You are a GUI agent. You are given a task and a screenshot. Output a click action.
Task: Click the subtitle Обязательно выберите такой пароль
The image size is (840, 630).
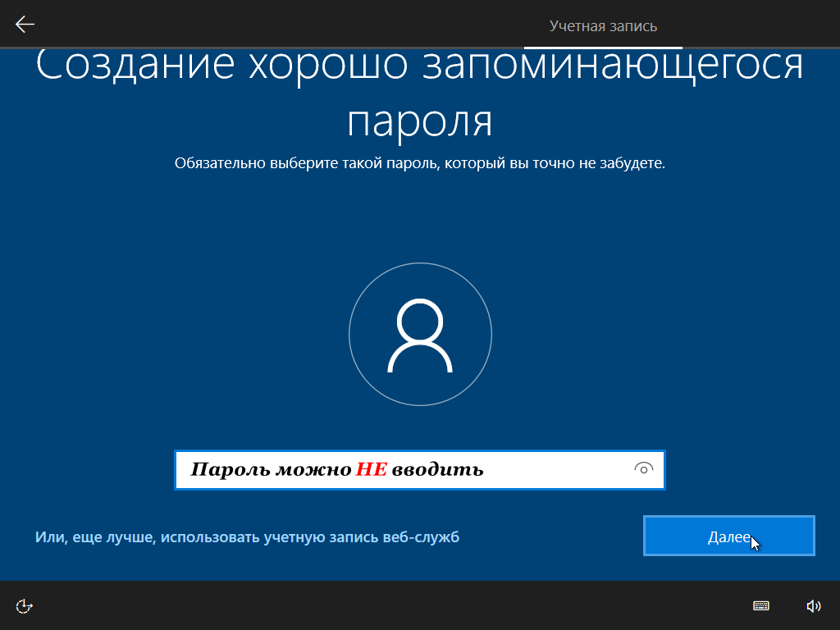click(419, 163)
